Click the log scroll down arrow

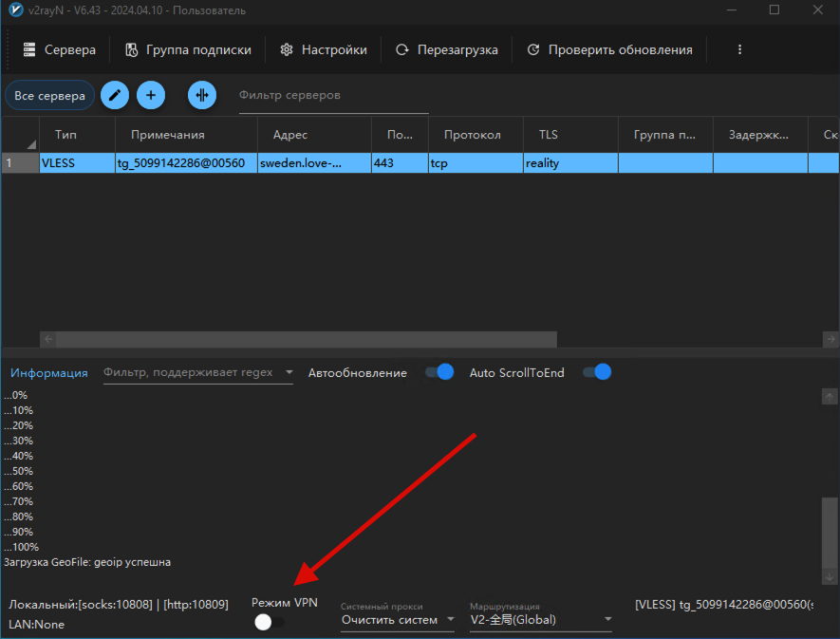[x=830, y=577]
